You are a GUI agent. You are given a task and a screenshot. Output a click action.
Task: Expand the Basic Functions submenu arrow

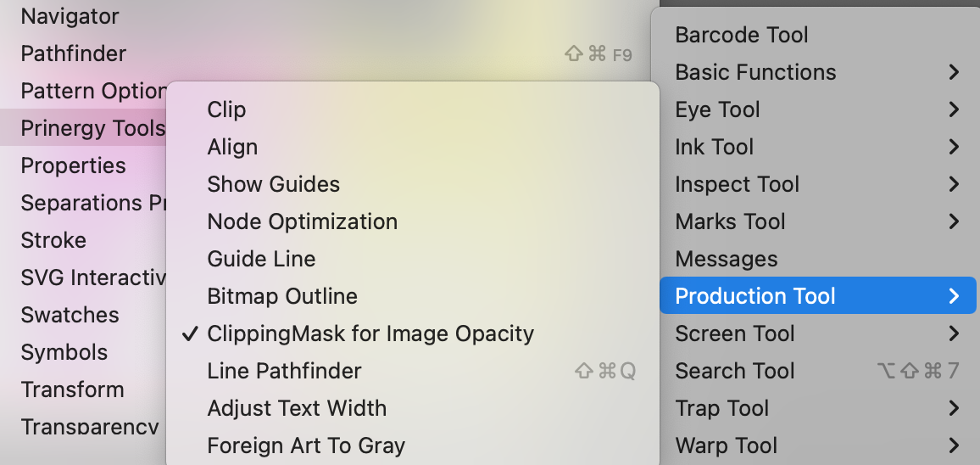[x=954, y=72]
